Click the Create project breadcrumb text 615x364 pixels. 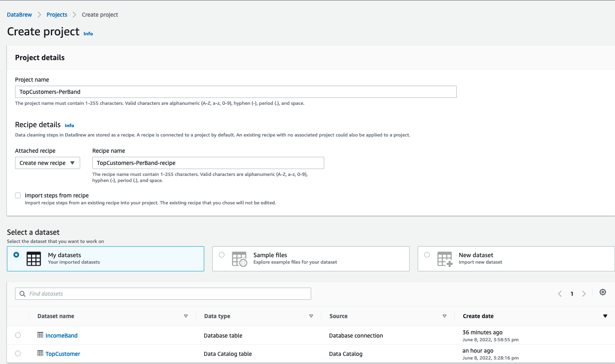pyautogui.click(x=100, y=15)
